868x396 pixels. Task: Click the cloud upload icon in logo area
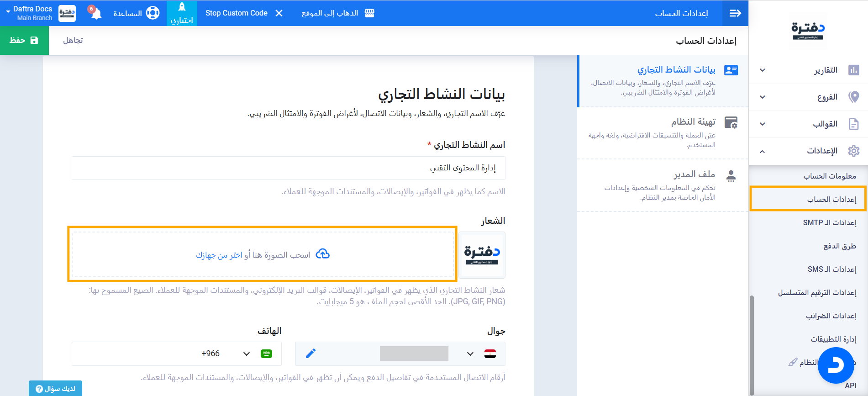coord(323,254)
